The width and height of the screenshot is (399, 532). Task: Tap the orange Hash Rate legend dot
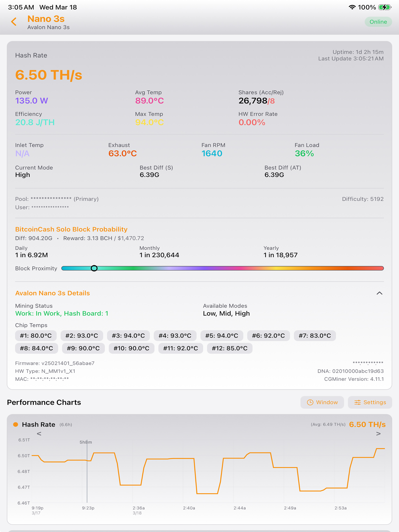point(16,424)
